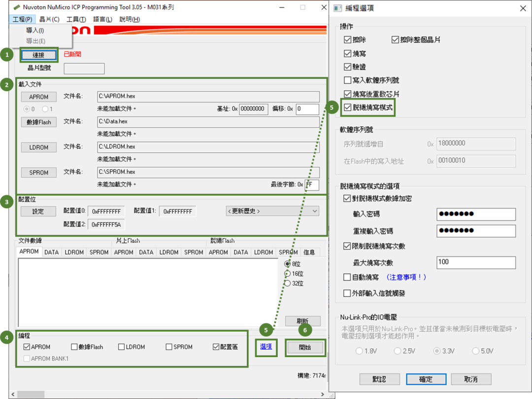
Task: Open the 晶片(C) menu
Action: point(49,19)
